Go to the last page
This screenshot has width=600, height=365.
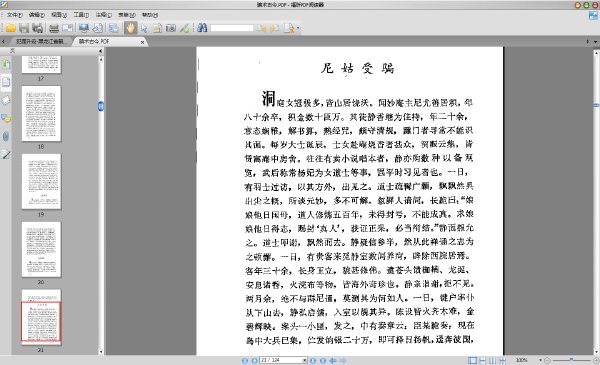tap(323, 360)
